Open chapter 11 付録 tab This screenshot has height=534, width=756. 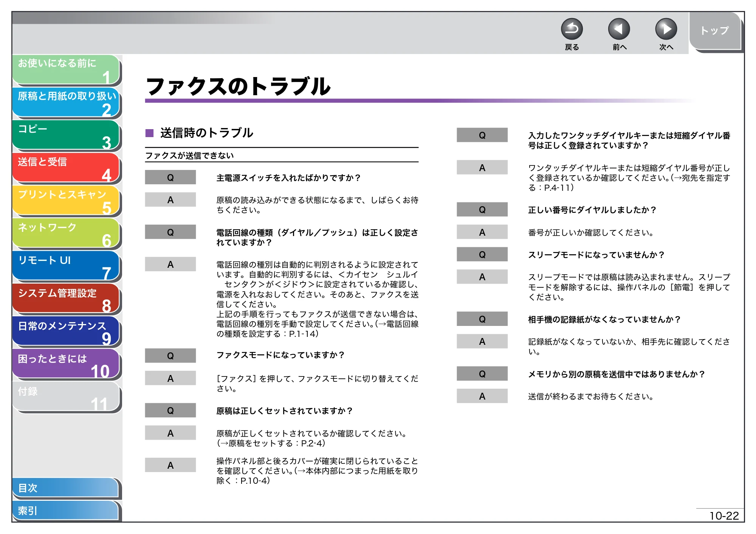coord(66,397)
